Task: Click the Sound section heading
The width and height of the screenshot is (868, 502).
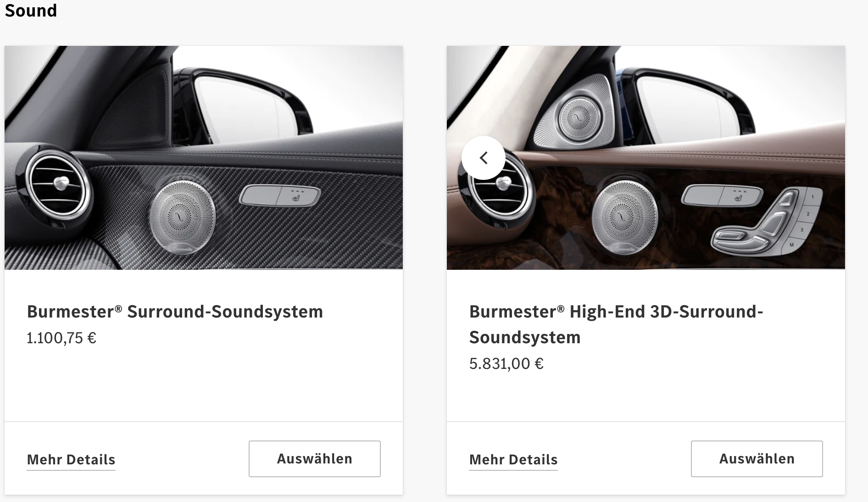Action: click(31, 10)
